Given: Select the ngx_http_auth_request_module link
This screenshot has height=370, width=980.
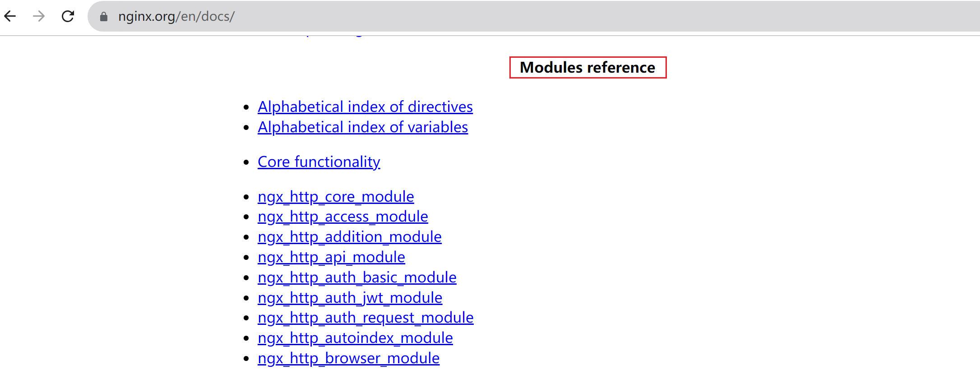Looking at the screenshot, I should (365, 318).
